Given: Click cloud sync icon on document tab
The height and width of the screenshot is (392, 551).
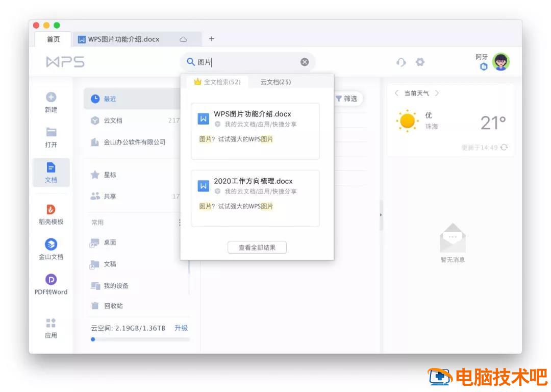Looking at the screenshot, I should click(x=184, y=39).
